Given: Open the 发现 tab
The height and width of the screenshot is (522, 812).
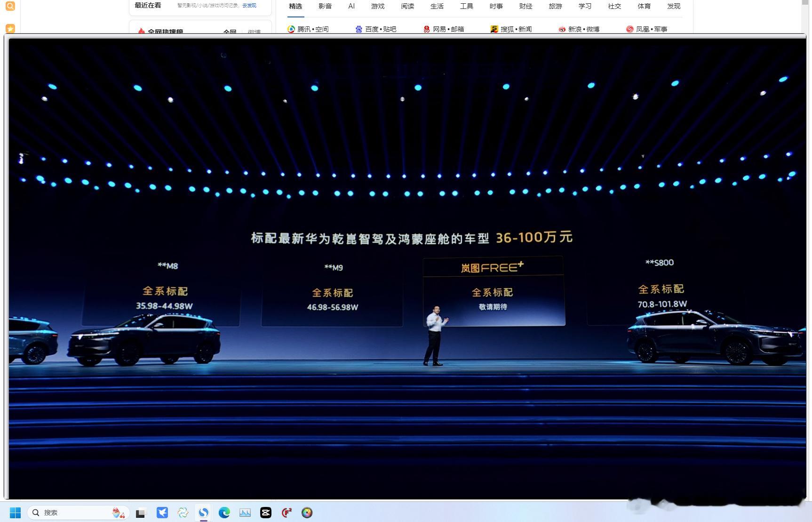Looking at the screenshot, I should (674, 6).
